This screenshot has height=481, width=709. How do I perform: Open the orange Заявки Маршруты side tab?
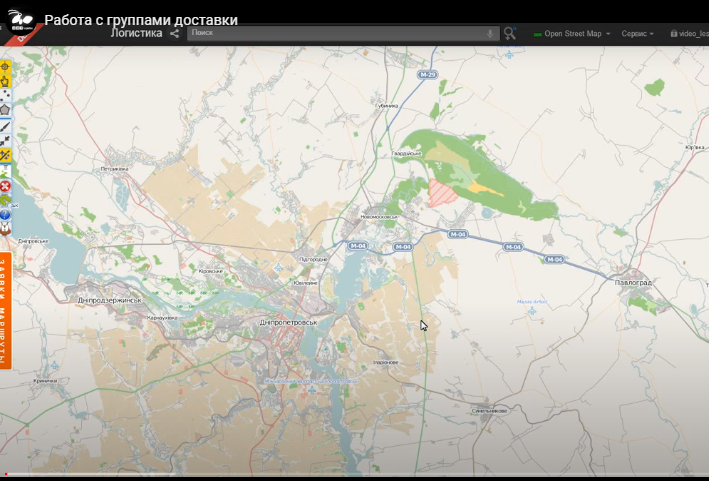5,311
